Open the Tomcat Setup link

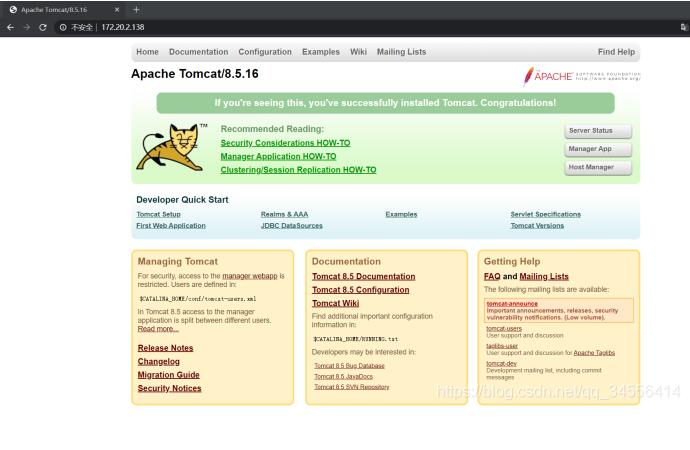pyautogui.click(x=158, y=214)
